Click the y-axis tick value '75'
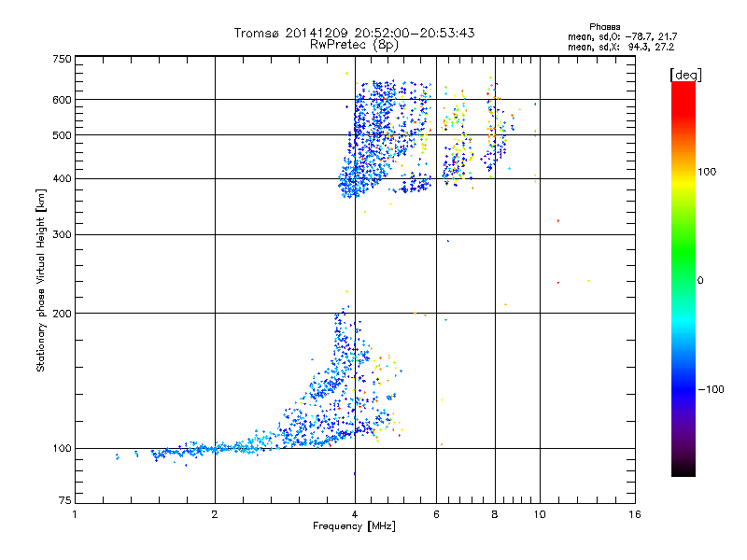The image size is (747, 560). click(65, 500)
